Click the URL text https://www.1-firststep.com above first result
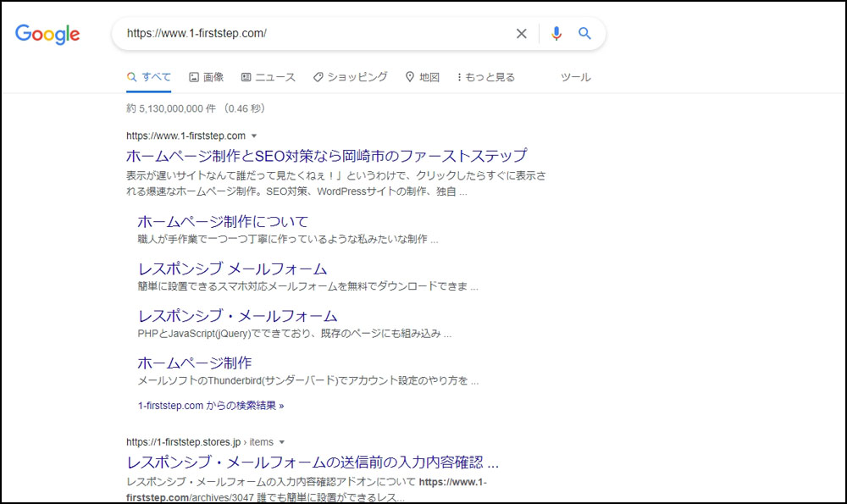847x504 pixels. pyautogui.click(x=185, y=136)
